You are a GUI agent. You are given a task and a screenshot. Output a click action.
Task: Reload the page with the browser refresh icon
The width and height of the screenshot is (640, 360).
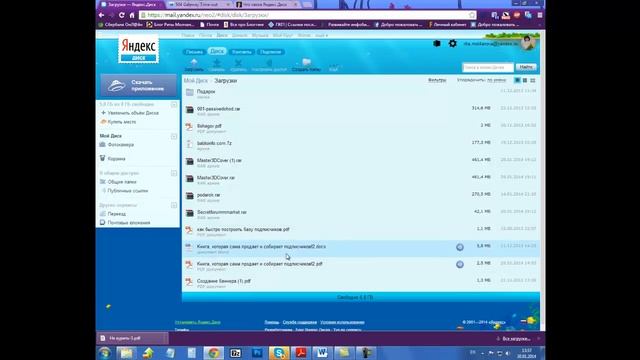click(121, 15)
